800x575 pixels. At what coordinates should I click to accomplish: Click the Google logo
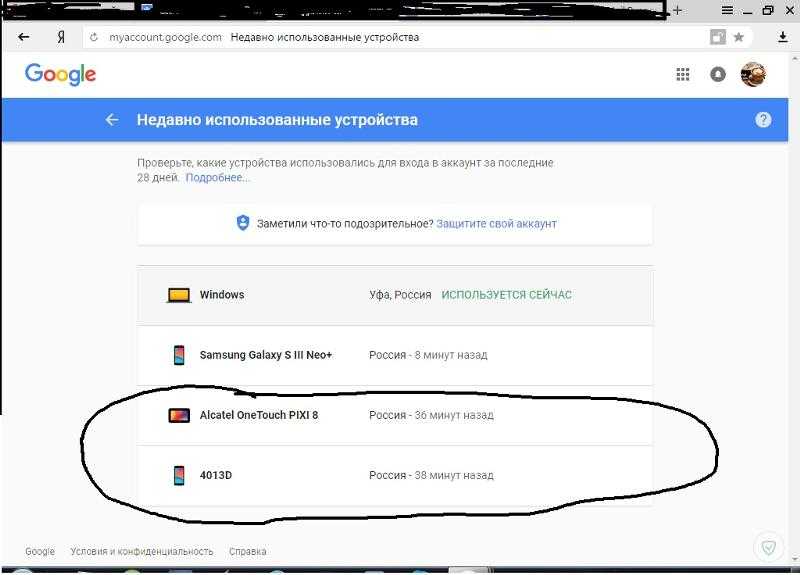[x=60, y=74]
